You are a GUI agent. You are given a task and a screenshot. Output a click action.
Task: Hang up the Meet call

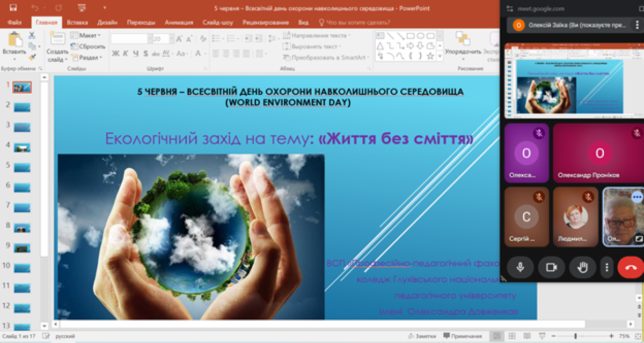(x=630, y=267)
